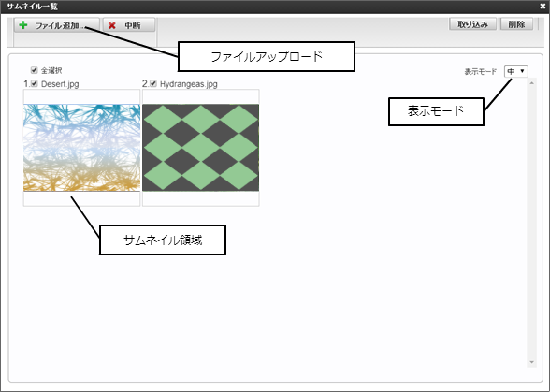Click the red X abort icon
Image resolution: width=550 pixels, height=392 pixels.
tap(112, 25)
